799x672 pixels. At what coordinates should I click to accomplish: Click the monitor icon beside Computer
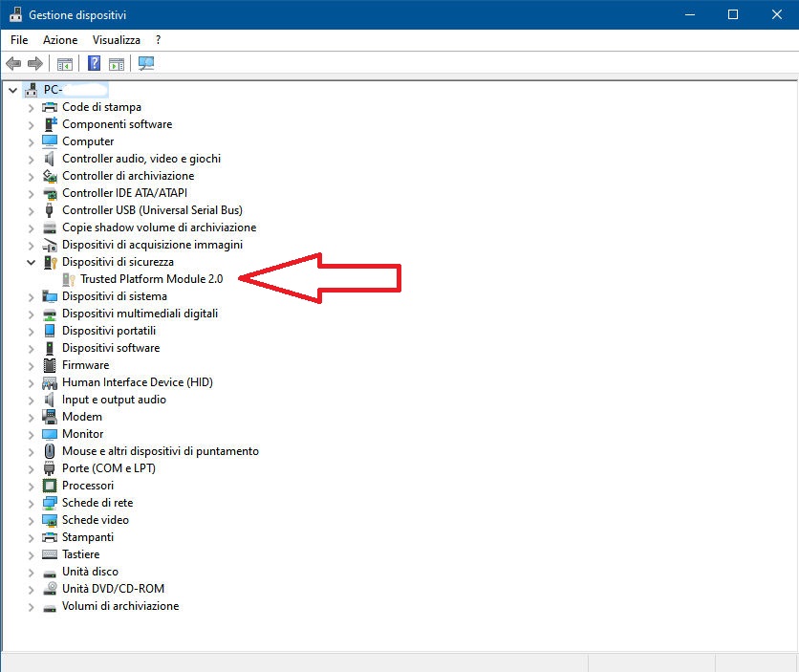[50, 141]
